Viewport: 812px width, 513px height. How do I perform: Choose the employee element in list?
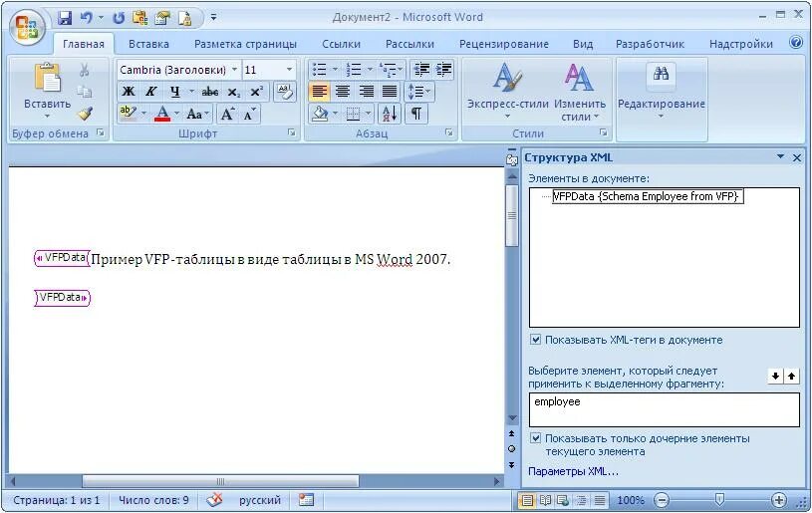(557, 401)
